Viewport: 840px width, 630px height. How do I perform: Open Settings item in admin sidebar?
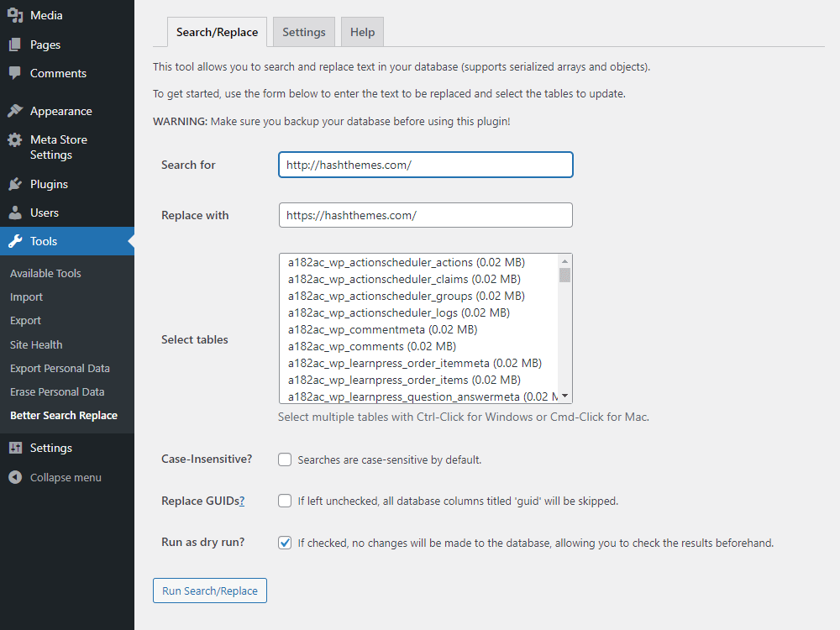(51, 448)
